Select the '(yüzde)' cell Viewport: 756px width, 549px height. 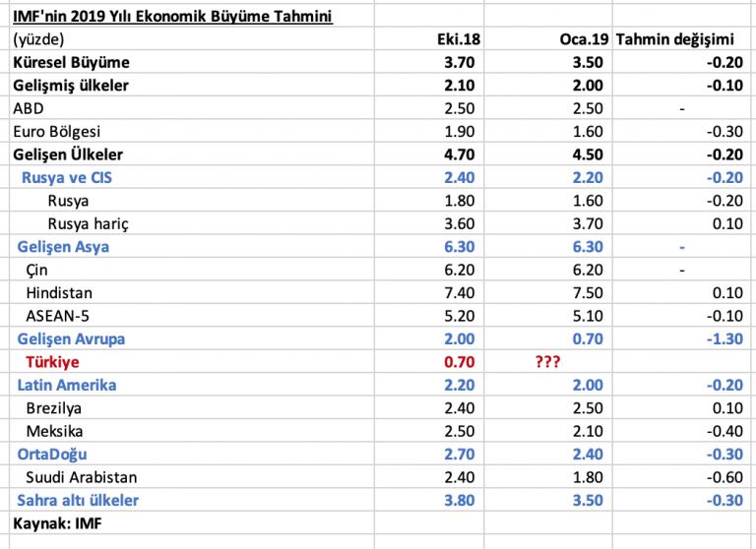(x=192, y=38)
